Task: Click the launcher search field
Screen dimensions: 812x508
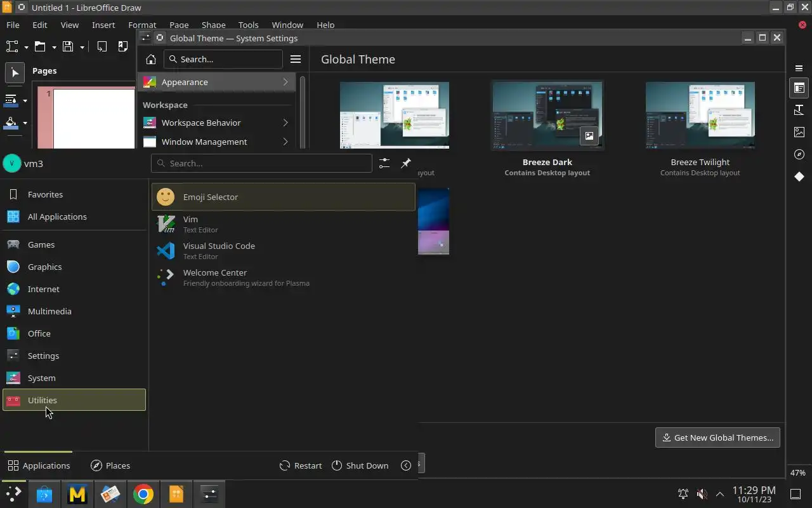Action: 261,163
